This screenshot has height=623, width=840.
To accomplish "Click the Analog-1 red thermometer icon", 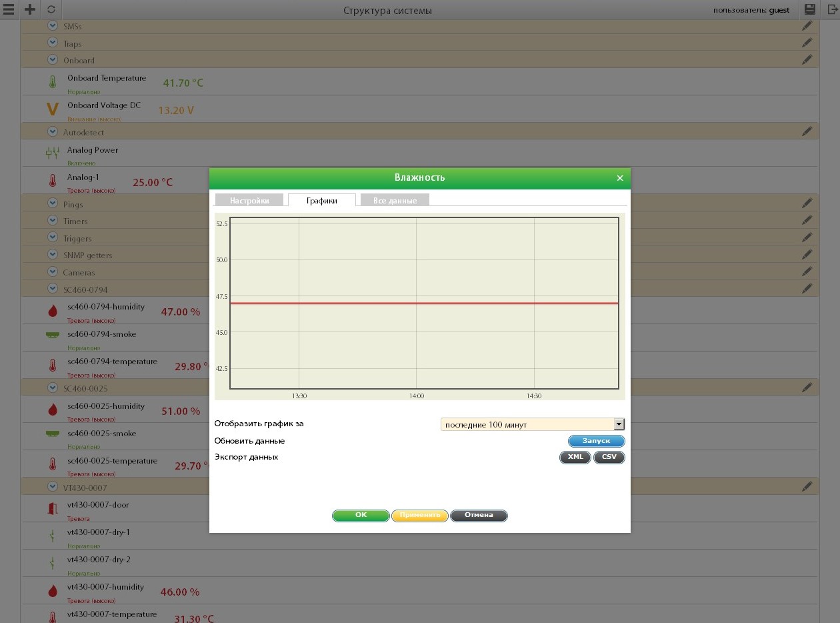I will tap(53, 181).
